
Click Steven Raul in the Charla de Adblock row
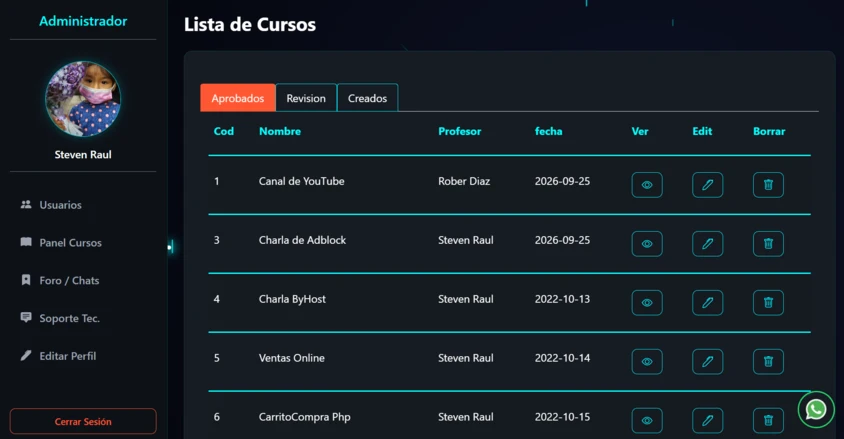[466, 240]
